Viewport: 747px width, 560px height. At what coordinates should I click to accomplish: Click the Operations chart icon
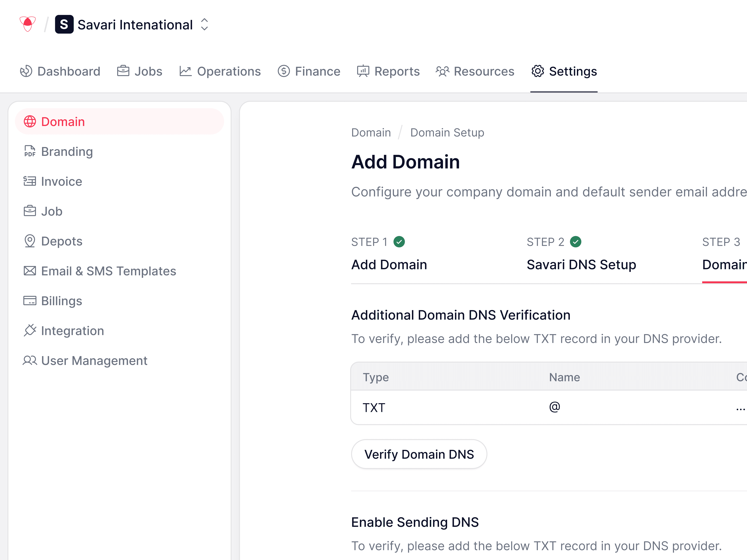click(x=185, y=71)
